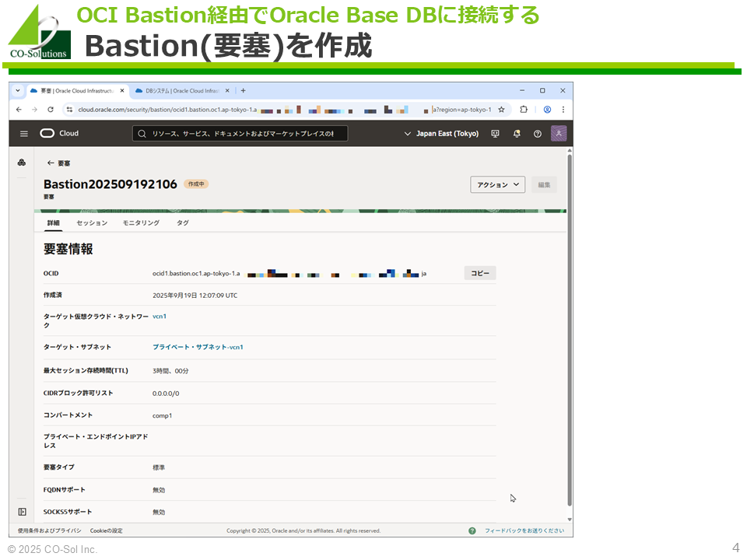Open the browser extensions icon

[x=524, y=110]
